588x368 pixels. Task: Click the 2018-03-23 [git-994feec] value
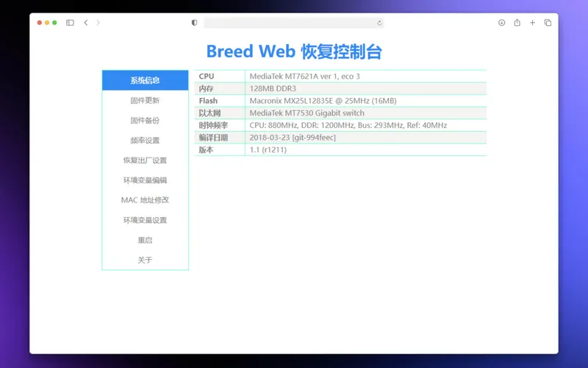point(293,138)
